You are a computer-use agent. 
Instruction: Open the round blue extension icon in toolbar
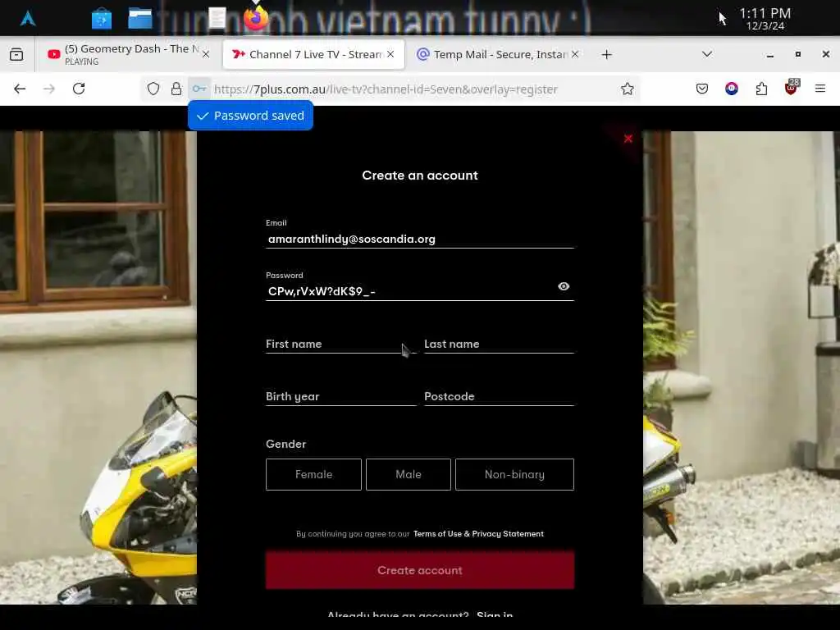[x=731, y=89]
